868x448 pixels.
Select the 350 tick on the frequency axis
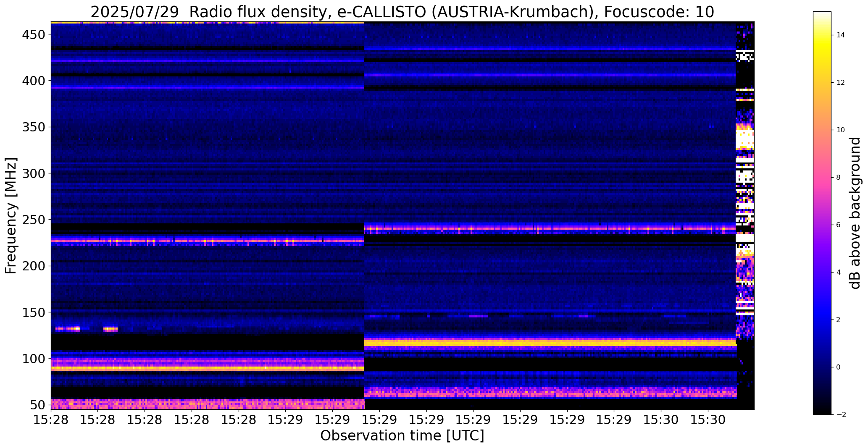point(33,127)
